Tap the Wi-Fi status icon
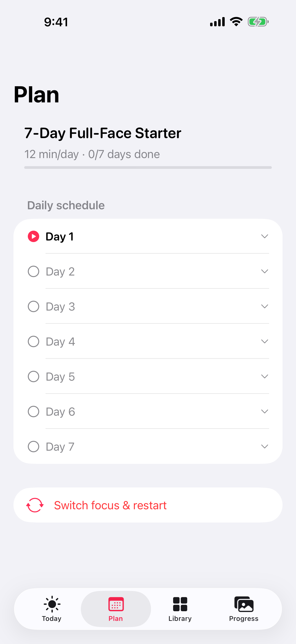This screenshot has width=296, height=644. [x=236, y=22]
